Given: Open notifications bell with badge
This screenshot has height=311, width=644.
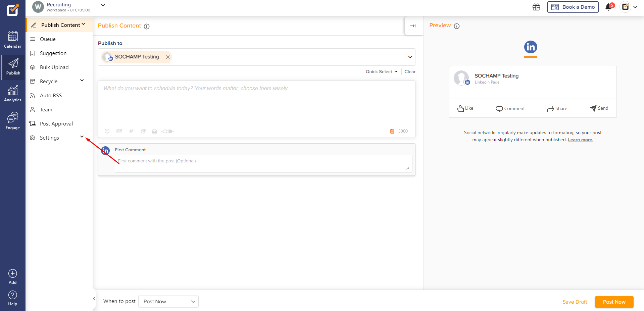Looking at the screenshot, I should pyautogui.click(x=609, y=7).
